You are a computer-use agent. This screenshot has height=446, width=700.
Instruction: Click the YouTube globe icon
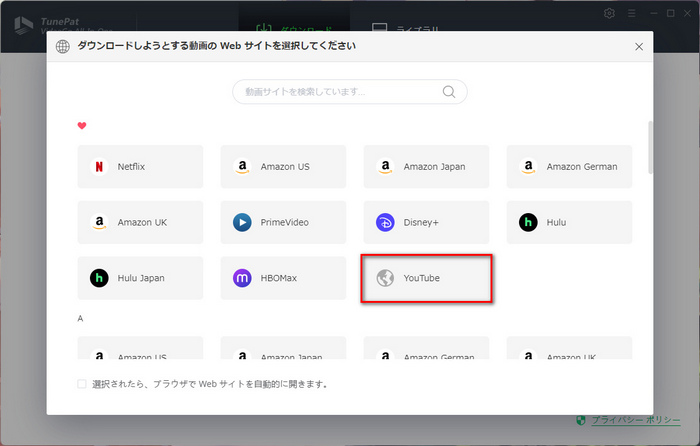[385, 278]
